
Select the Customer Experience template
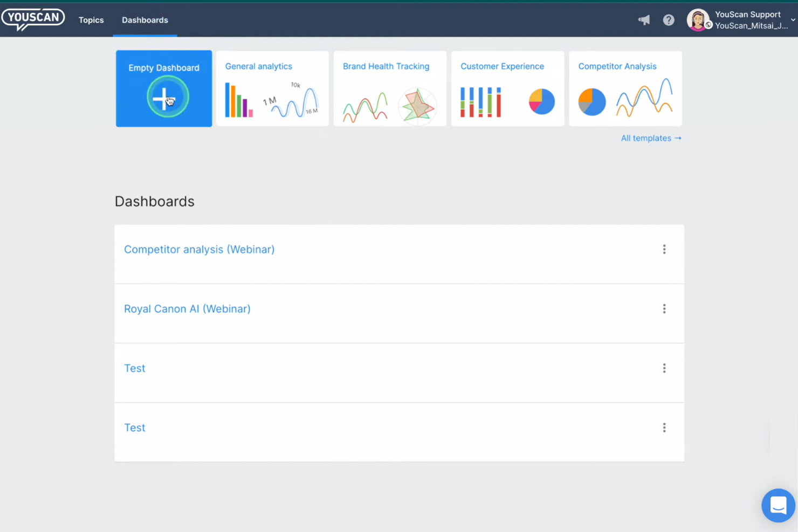coord(507,88)
